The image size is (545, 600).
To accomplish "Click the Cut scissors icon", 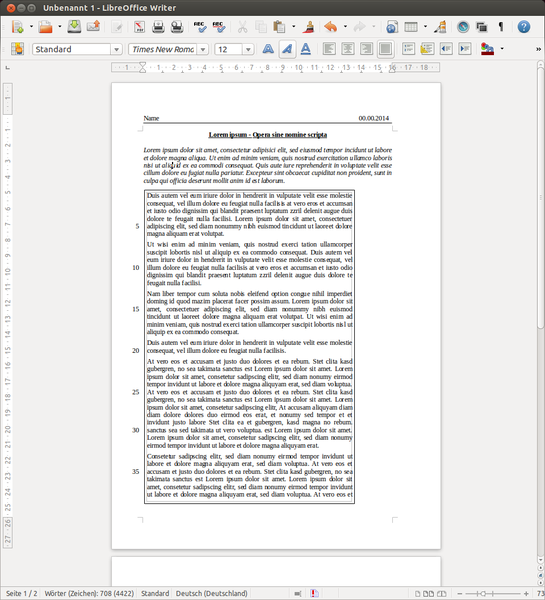I will click(x=242, y=27).
